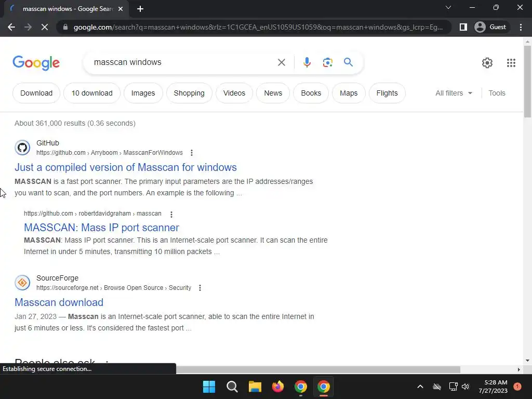The height and width of the screenshot is (399, 532).
Task: Open a new tab with plus button
Action: (140, 9)
